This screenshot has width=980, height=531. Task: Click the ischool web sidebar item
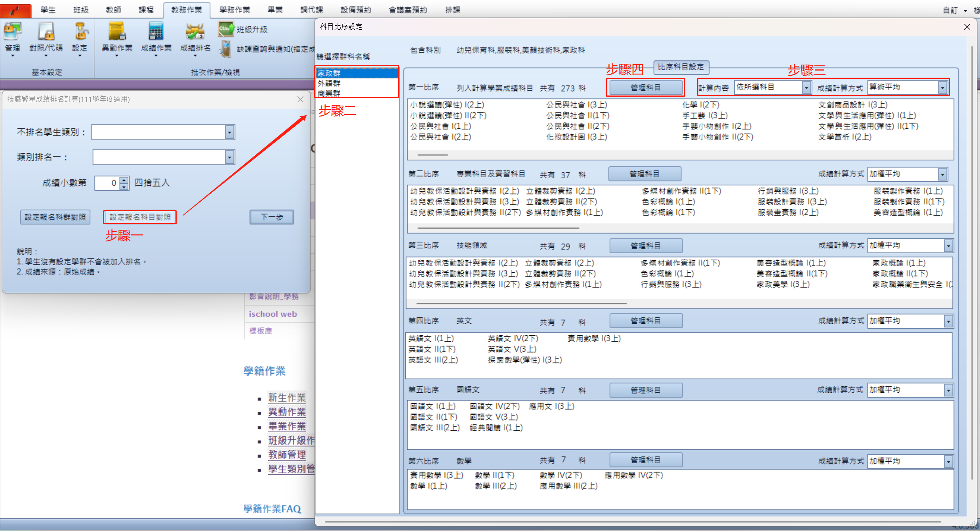click(x=273, y=314)
